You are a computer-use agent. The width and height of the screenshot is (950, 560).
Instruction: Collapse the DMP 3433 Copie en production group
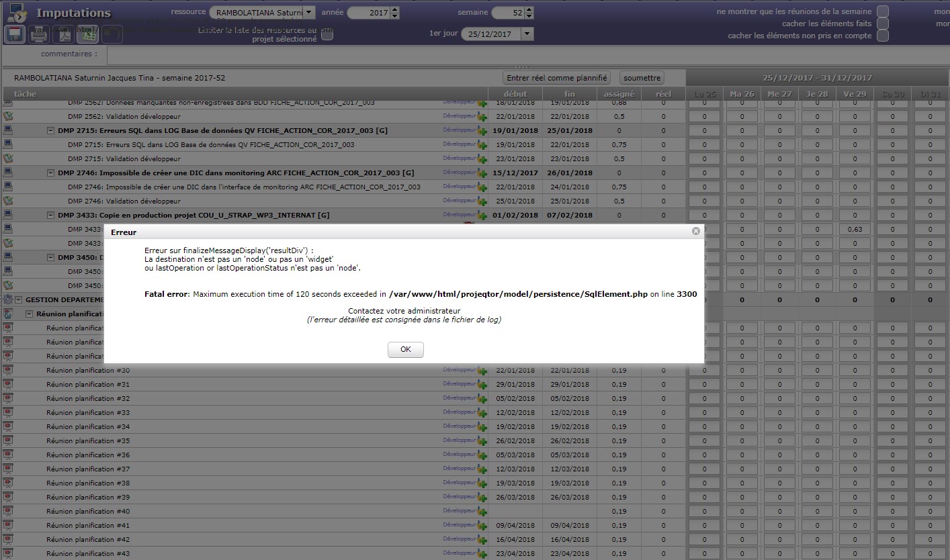point(51,215)
